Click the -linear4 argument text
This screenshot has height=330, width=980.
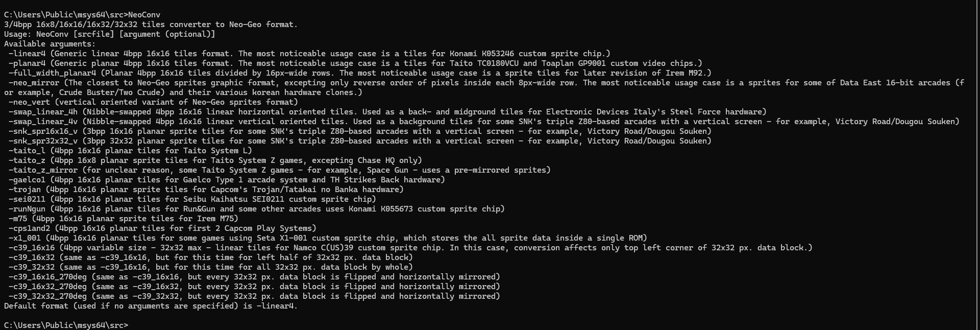click(27, 54)
